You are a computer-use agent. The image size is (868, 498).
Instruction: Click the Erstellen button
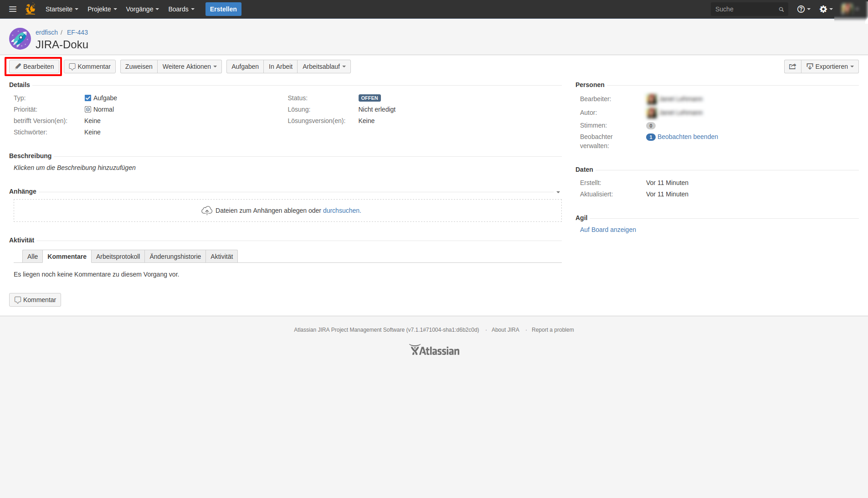[223, 9]
